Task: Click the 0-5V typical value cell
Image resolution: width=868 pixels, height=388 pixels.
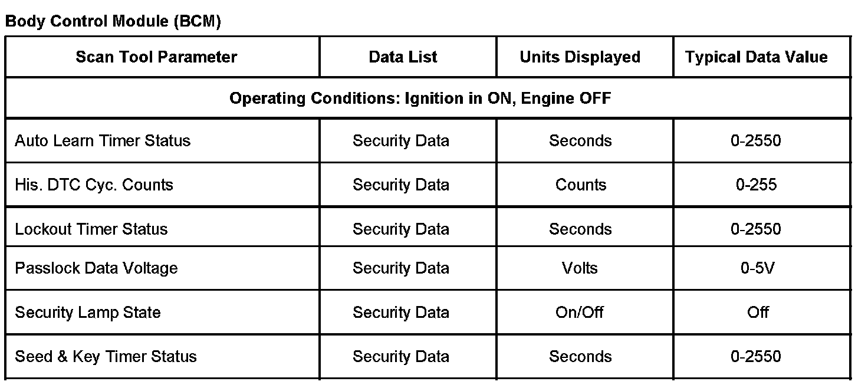Action: tap(757, 268)
